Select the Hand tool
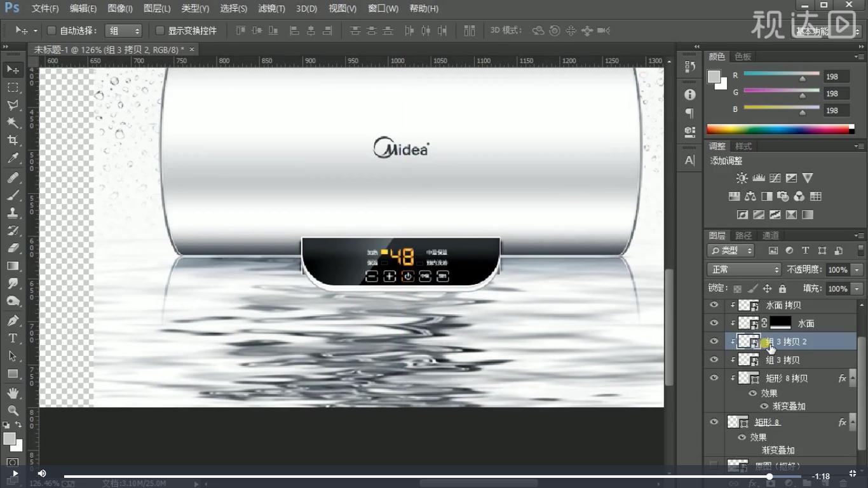The image size is (868, 488). tap(13, 394)
